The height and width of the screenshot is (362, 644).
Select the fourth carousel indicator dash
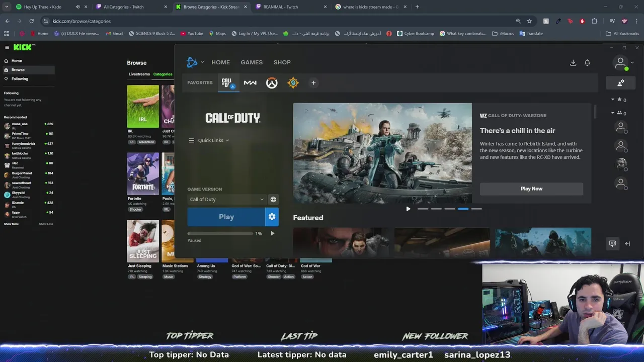click(463, 209)
